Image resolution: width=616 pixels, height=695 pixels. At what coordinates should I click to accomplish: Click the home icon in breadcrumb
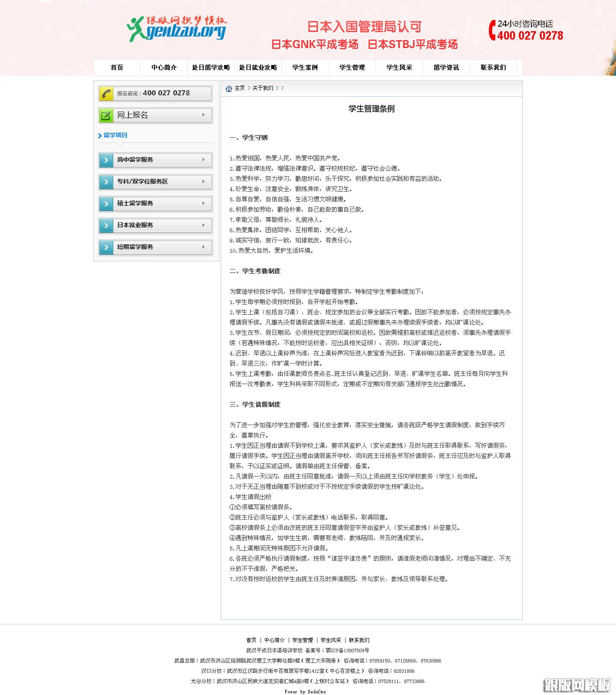click(x=229, y=88)
